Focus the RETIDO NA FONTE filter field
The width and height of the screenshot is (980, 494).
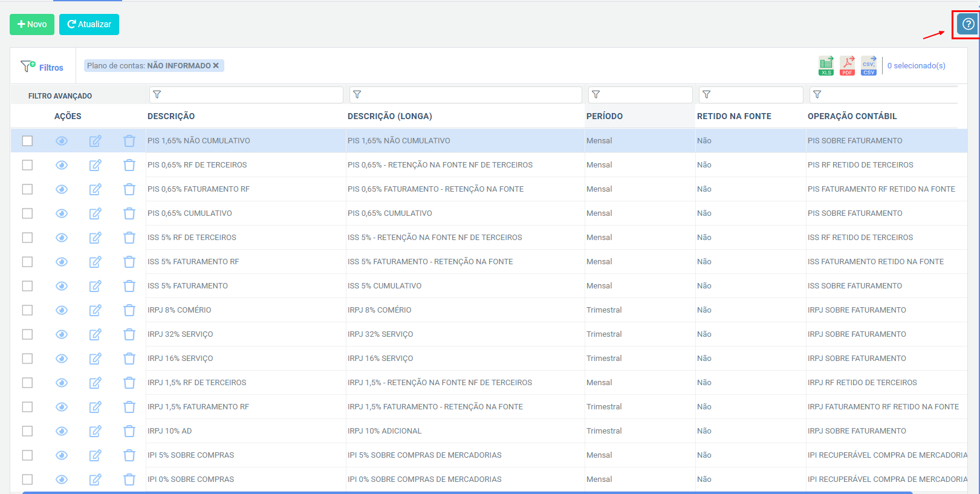coord(751,95)
